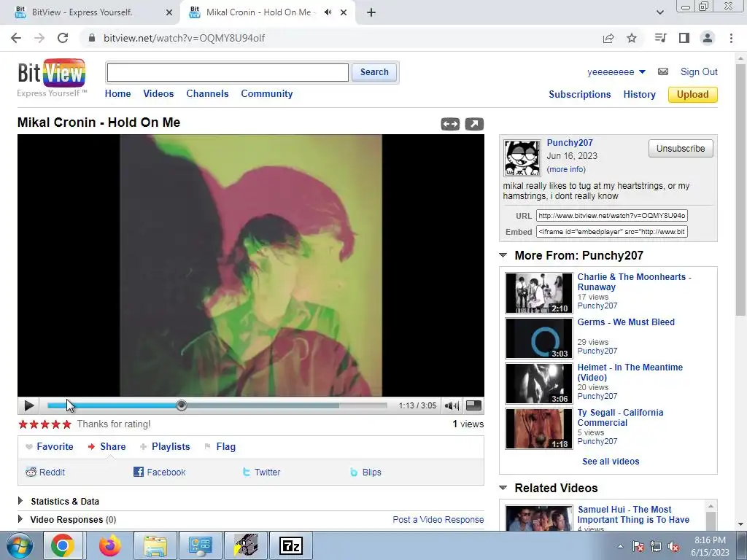This screenshot has width=747, height=560.
Task: Open the Videos section
Action: click(x=158, y=94)
